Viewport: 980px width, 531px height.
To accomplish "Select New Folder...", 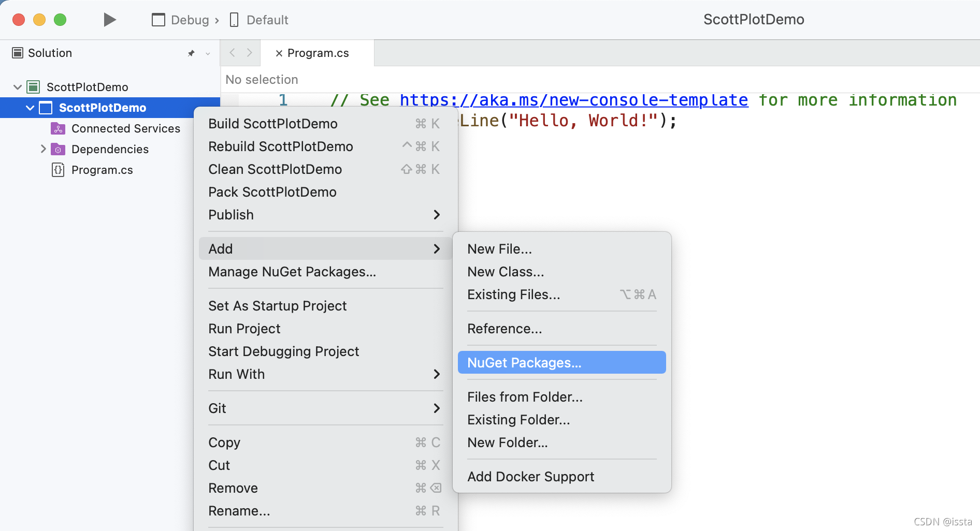I will pyautogui.click(x=562, y=443).
